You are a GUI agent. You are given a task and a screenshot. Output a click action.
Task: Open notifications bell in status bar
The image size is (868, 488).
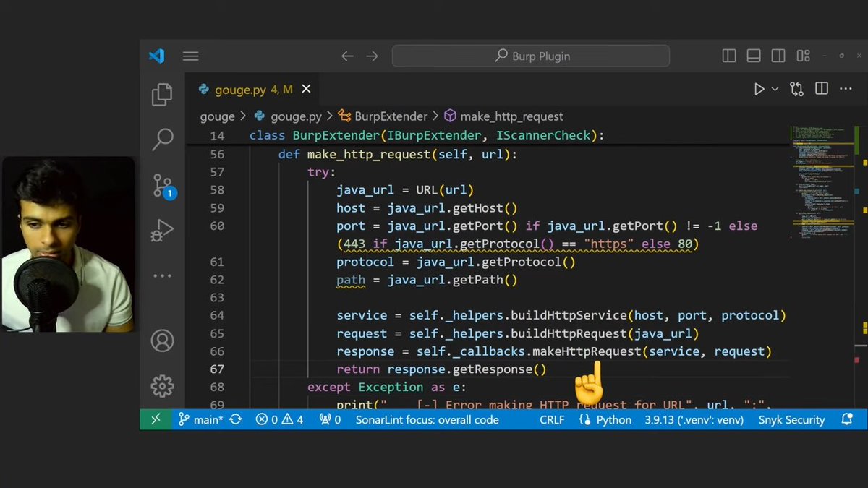846,419
